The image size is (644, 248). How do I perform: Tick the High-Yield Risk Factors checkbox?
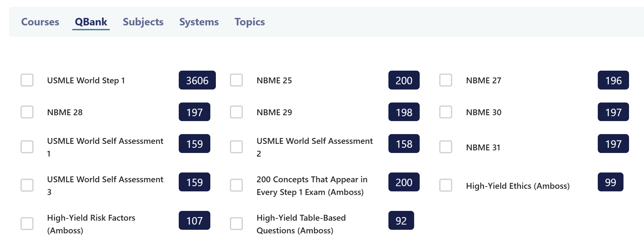(x=27, y=224)
